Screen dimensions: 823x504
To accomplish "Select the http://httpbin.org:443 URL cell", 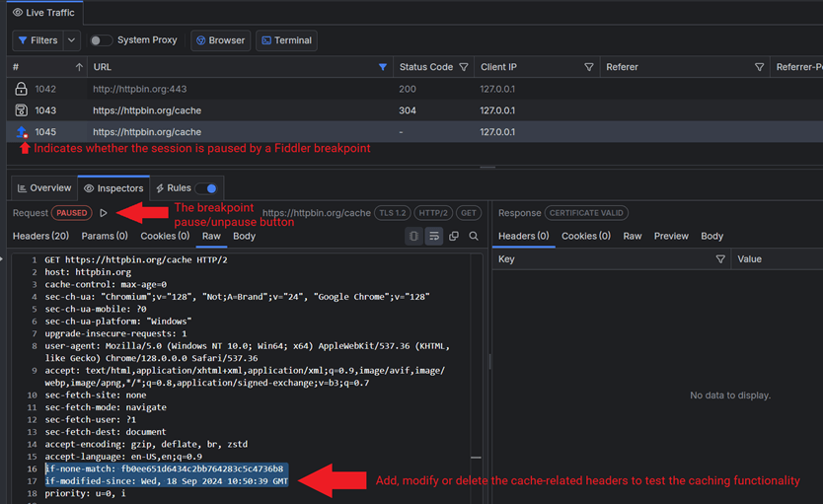I will pos(139,89).
